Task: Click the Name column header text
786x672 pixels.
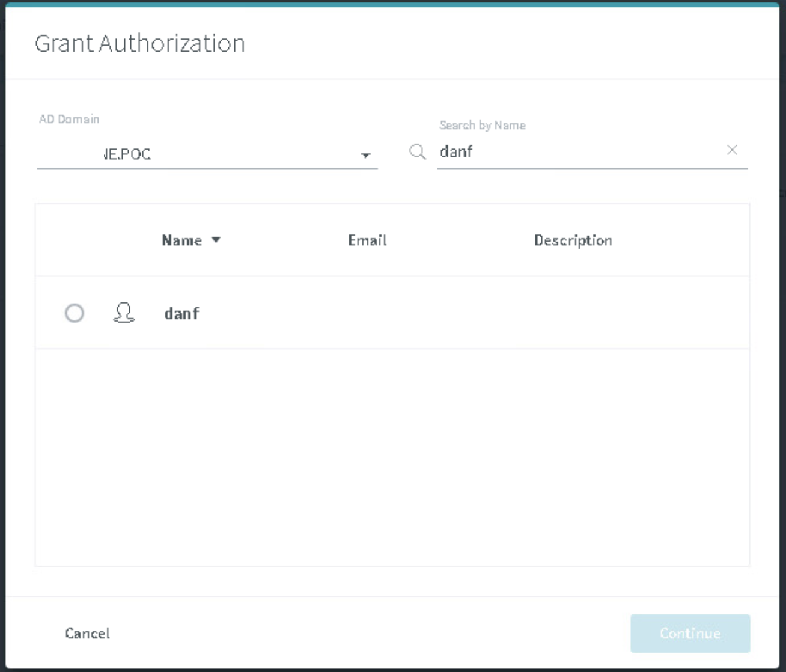Action: point(181,240)
